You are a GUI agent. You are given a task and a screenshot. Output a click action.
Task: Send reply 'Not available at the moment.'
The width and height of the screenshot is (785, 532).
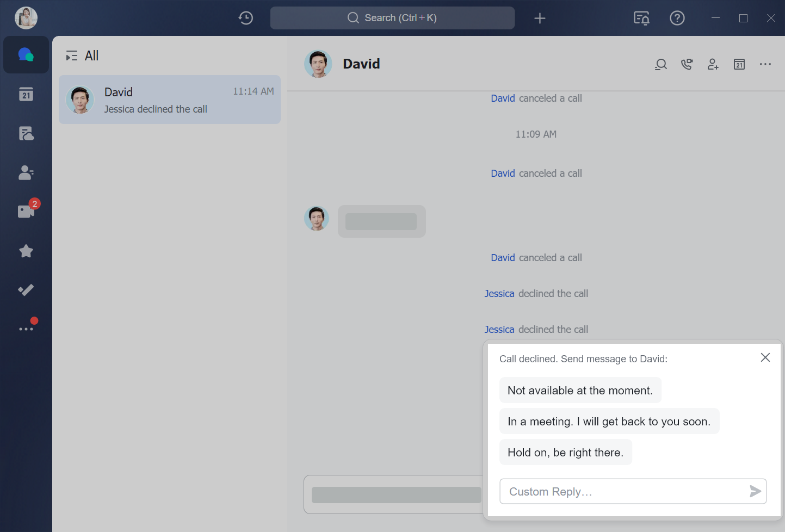580,390
